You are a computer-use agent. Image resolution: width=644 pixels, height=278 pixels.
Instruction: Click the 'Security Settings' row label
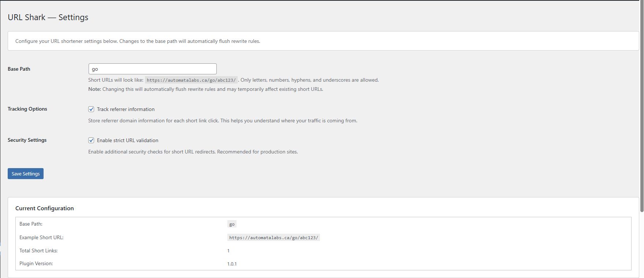(x=27, y=140)
